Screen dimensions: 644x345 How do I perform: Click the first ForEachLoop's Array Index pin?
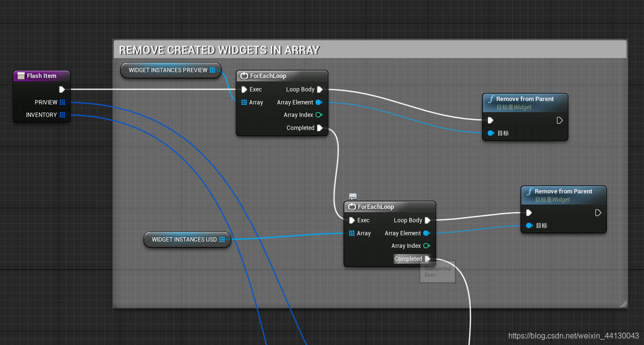tap(318, 115)
